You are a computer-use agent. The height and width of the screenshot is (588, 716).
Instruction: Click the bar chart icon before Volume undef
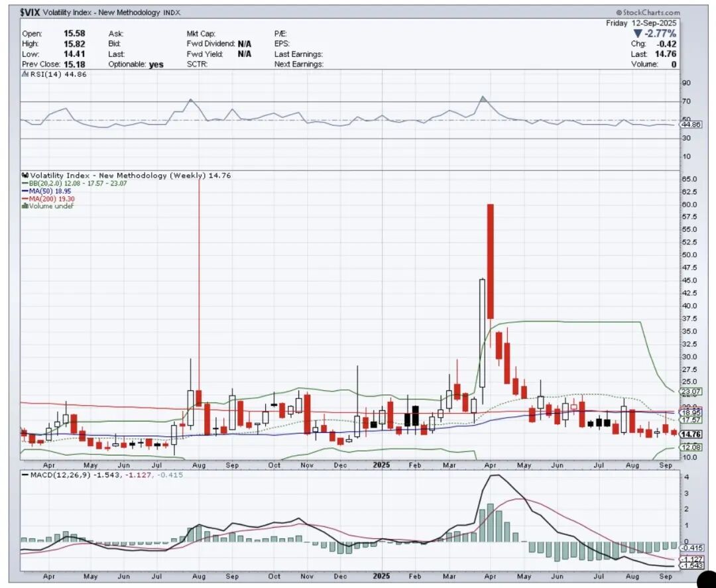click(25, 206)
